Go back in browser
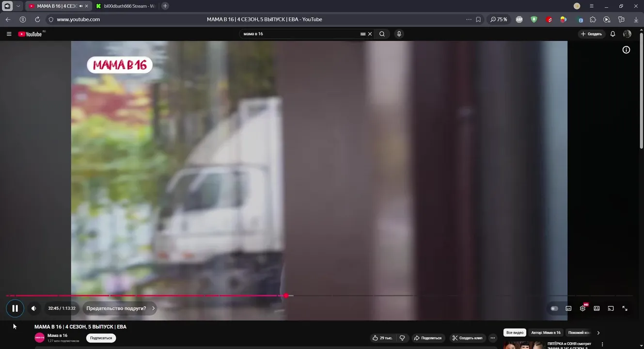 tap(8, 19)
